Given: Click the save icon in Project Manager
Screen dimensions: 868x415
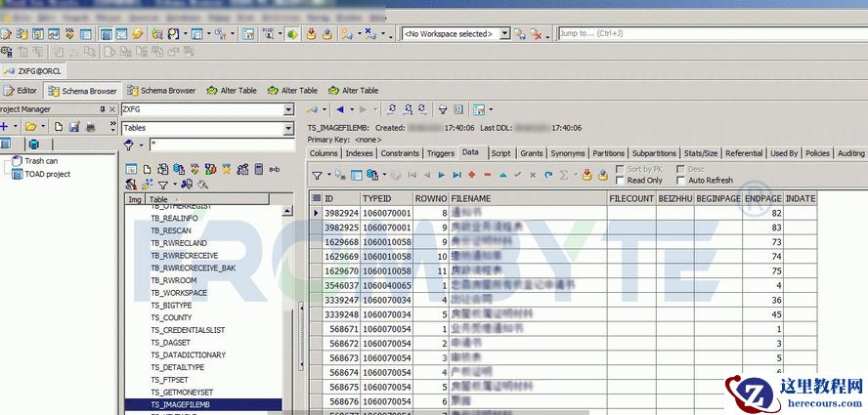Looking at the screenshot, I should (x=74, y=127).
